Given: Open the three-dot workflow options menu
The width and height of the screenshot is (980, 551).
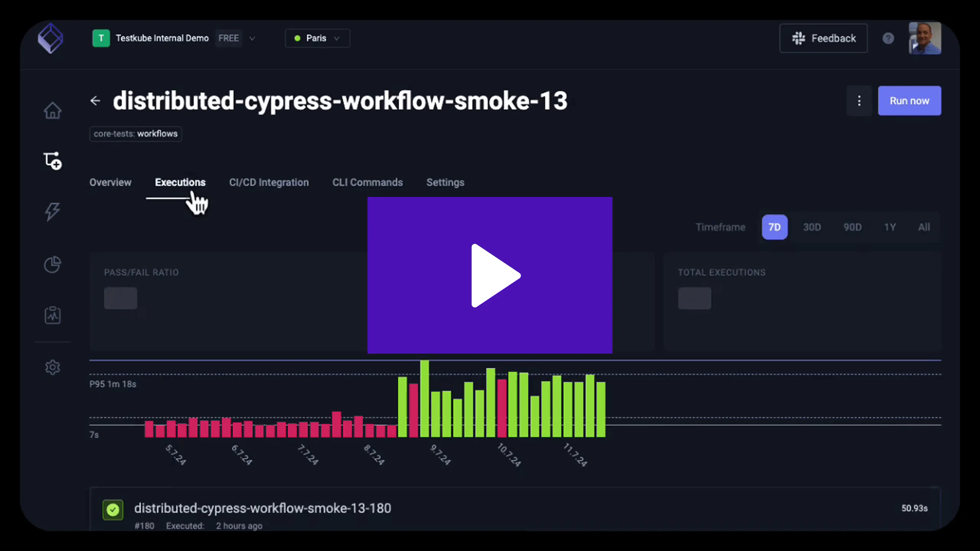Looking at the screenshot, I should click(859, 101).
